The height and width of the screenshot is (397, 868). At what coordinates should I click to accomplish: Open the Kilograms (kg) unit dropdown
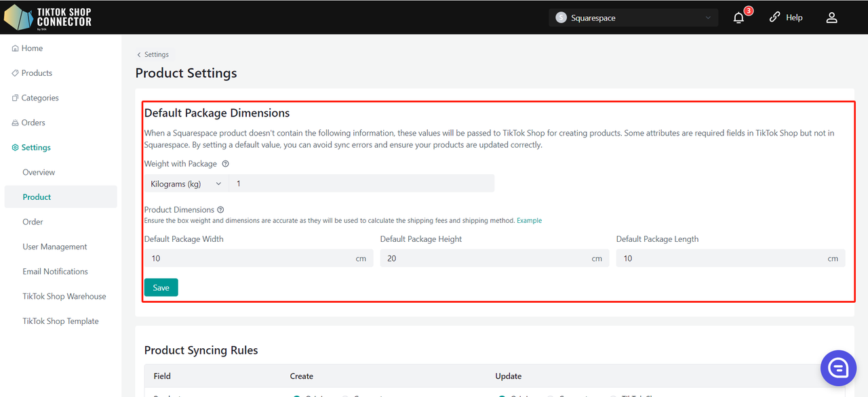pos(186,184)
